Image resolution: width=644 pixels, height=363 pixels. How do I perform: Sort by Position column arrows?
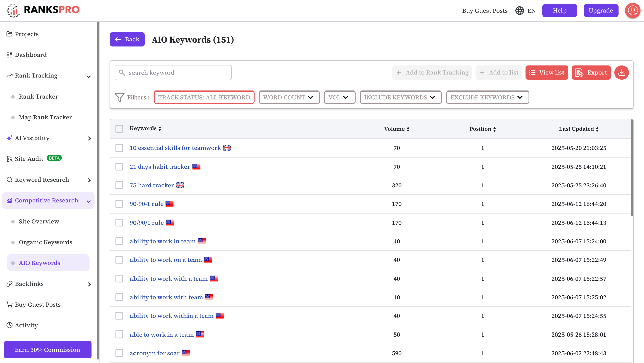point(494,129)
